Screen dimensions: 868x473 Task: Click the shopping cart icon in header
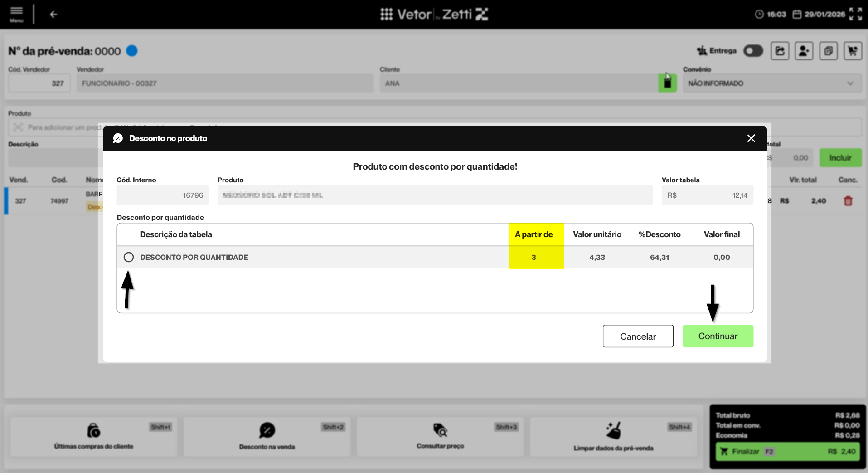[853, 51]
